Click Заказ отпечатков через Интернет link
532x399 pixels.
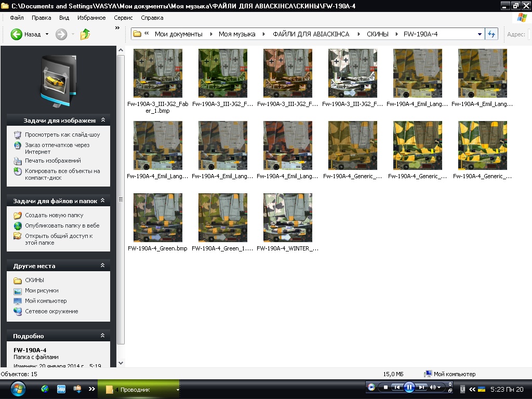click(57, 148)
